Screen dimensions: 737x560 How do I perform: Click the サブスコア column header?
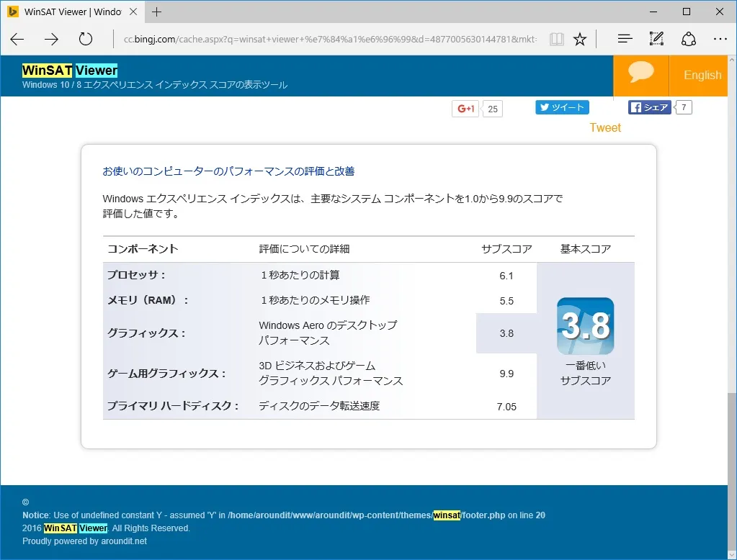point(506,249)
